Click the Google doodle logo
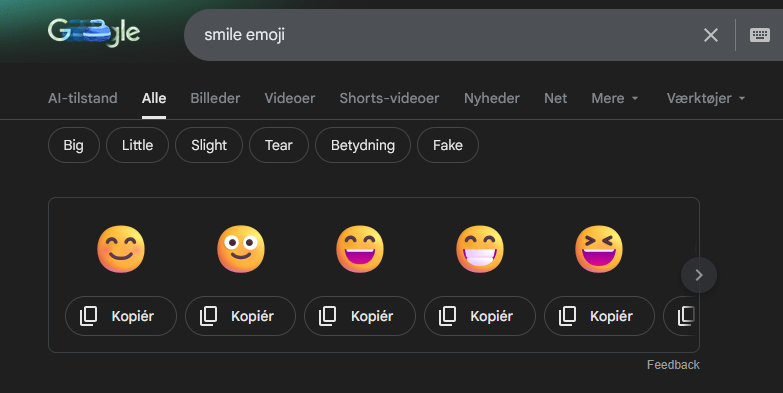This screenshot has height=393, width=783. tap(94, 32)
